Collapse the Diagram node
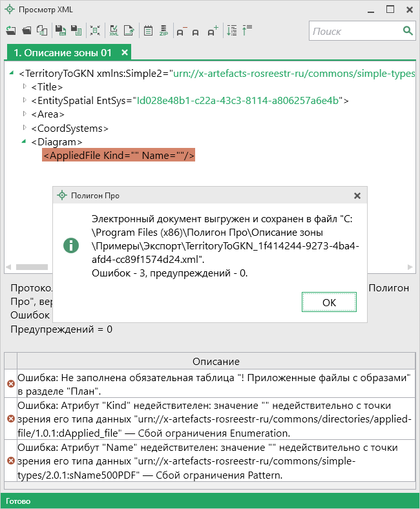Screen dimensions: 420x509 25,141
